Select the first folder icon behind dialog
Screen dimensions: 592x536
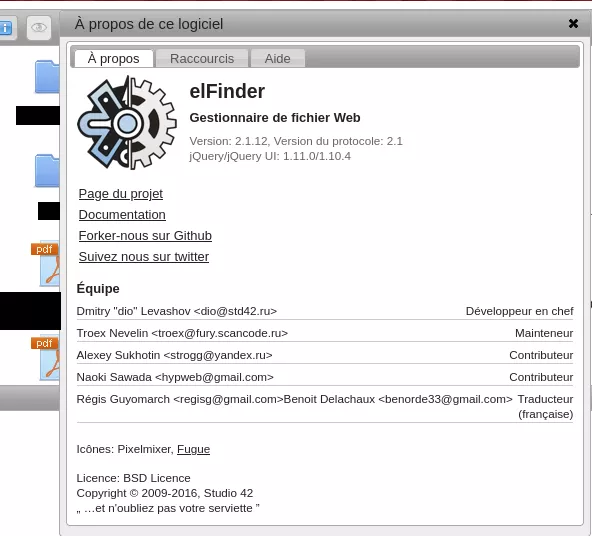pos(47,77)
